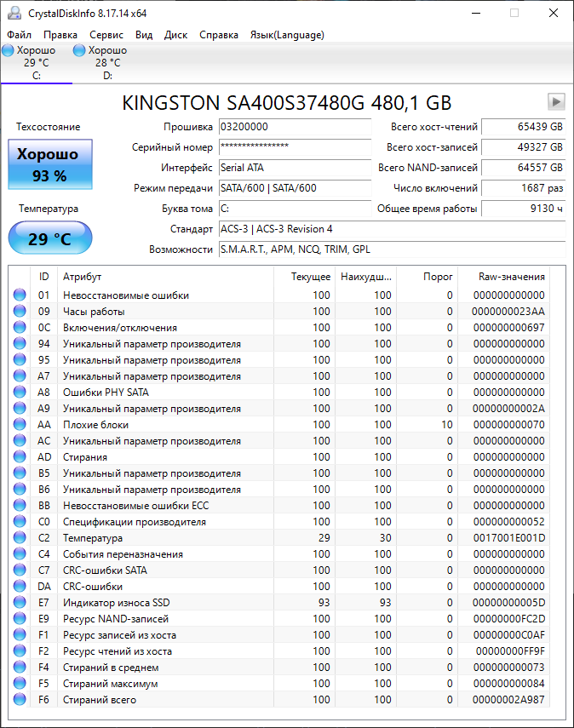Click the Буква тома field C:

[295, 209]
